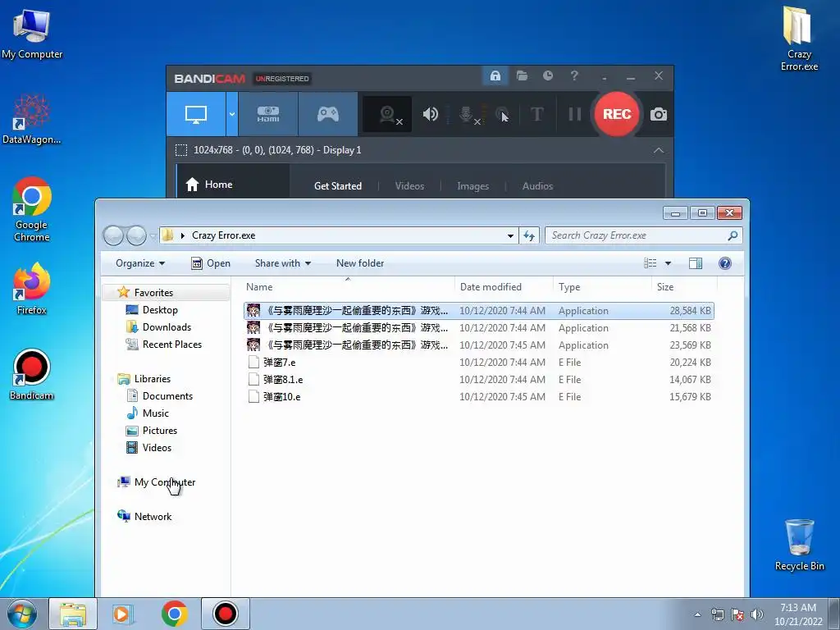Image resolution: width=840 pixels, height=630 pixels.
Task: Select Firefox desktop shortcut
Action: pyautogui.click(x=32, y=290)
